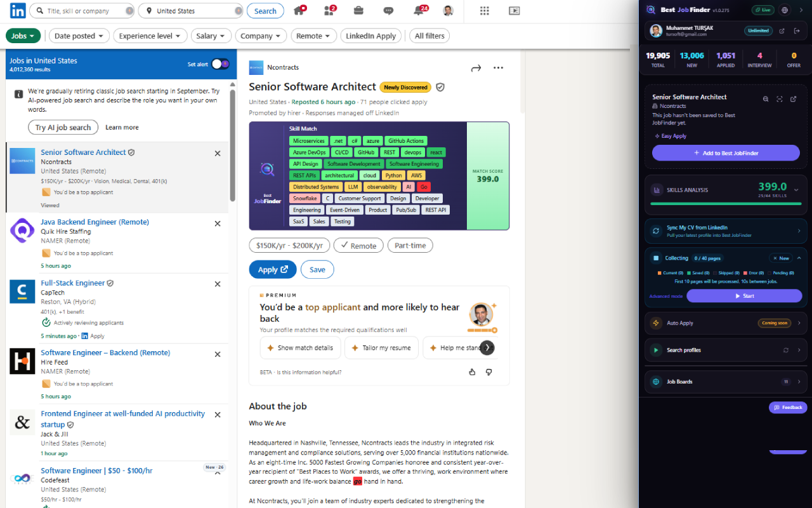Open the profile photo menu in LinkedIn navbar
Screen dimensions: 812x508
(x=449, y=11)
